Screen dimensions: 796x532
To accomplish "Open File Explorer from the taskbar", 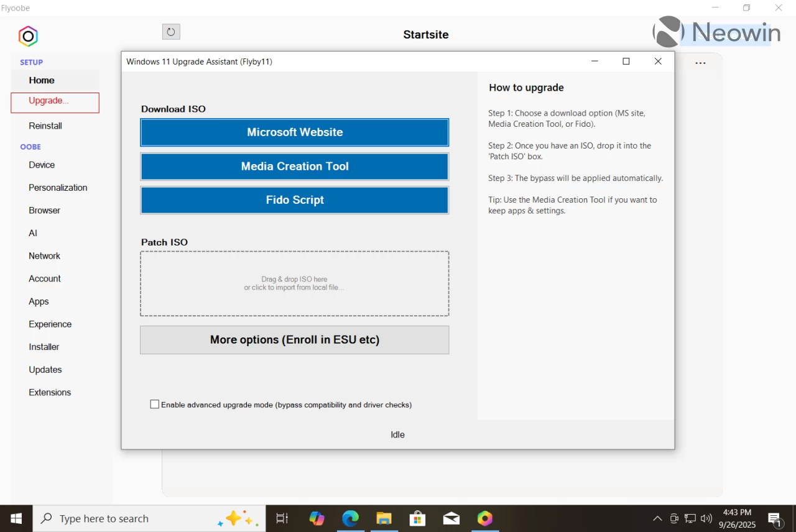I will 384,518.
